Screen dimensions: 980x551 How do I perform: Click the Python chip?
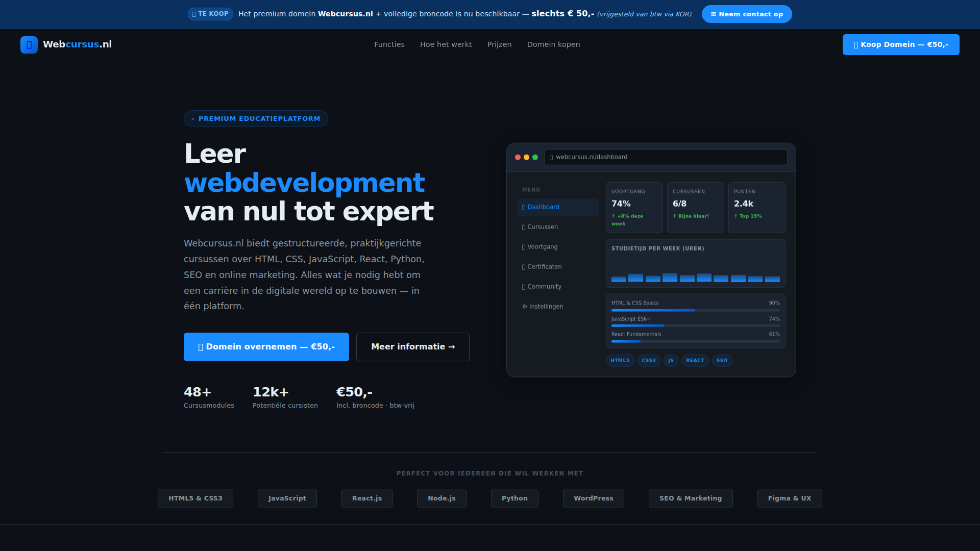tap(514, 498)
